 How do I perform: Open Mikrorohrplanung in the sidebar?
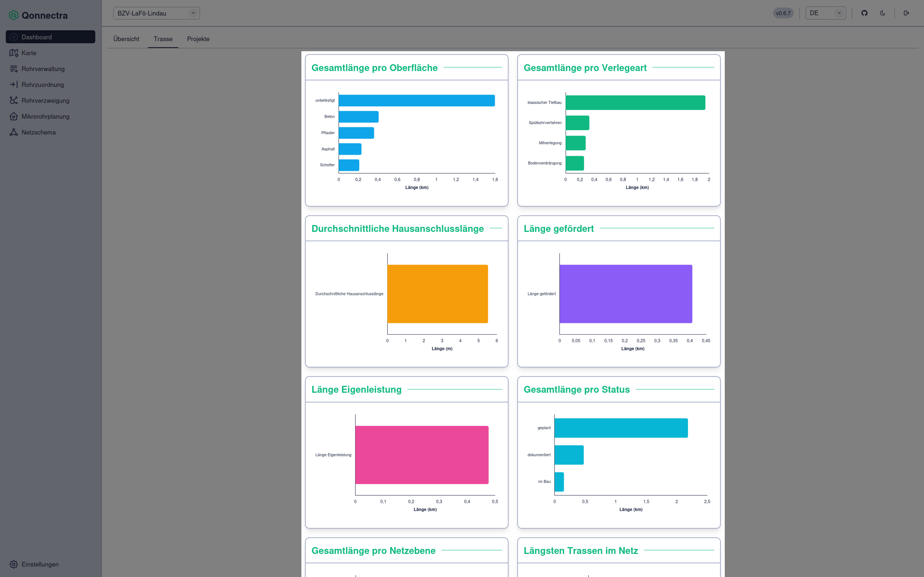[45, 116]
